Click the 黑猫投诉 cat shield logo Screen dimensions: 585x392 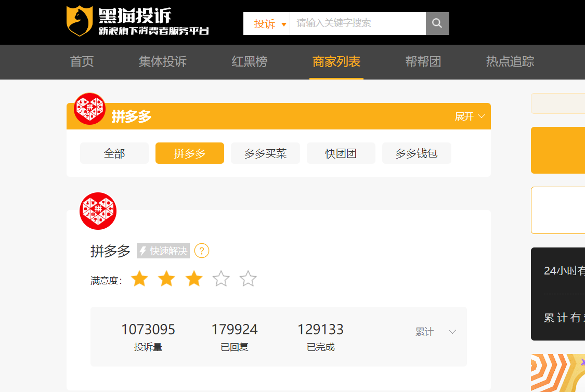coord(80,21)
